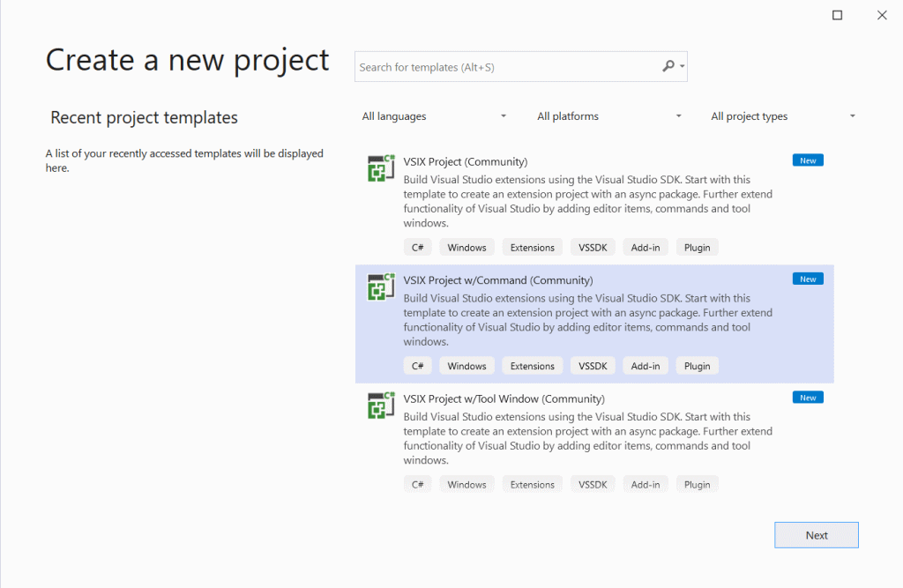The width and height of the screenshot is (903, 588).
Task: Open the All project types dropdown
Action: [x=783, y=115]
